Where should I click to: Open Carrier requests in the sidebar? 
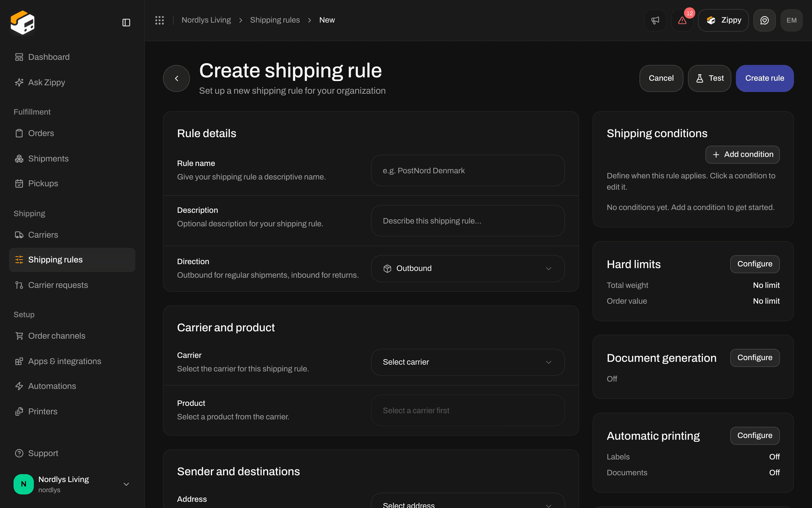pos(72,285)
